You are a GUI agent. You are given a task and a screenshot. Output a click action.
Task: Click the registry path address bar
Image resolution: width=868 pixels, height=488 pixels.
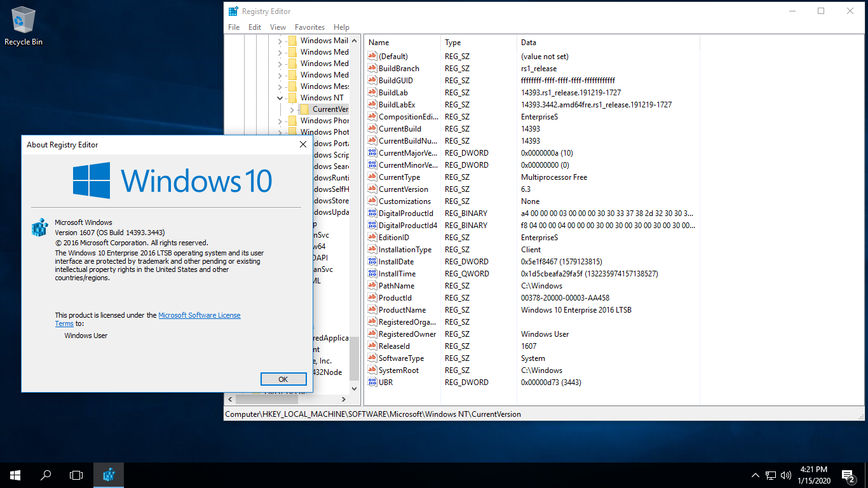click(544, 414)
